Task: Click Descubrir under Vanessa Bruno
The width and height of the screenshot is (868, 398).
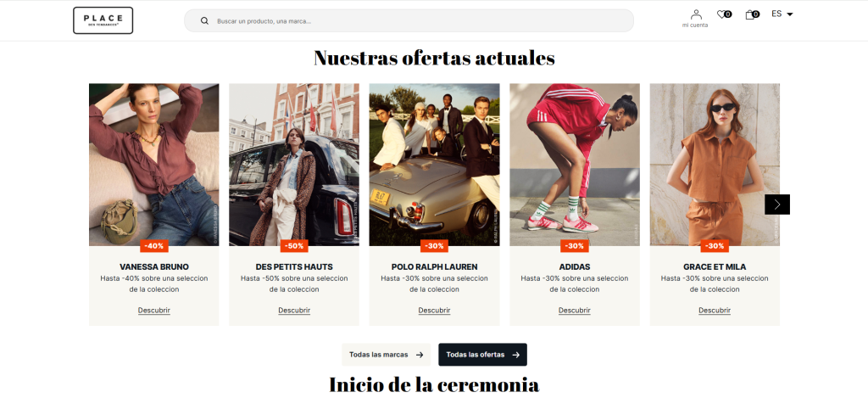Action: pos(154,311)
